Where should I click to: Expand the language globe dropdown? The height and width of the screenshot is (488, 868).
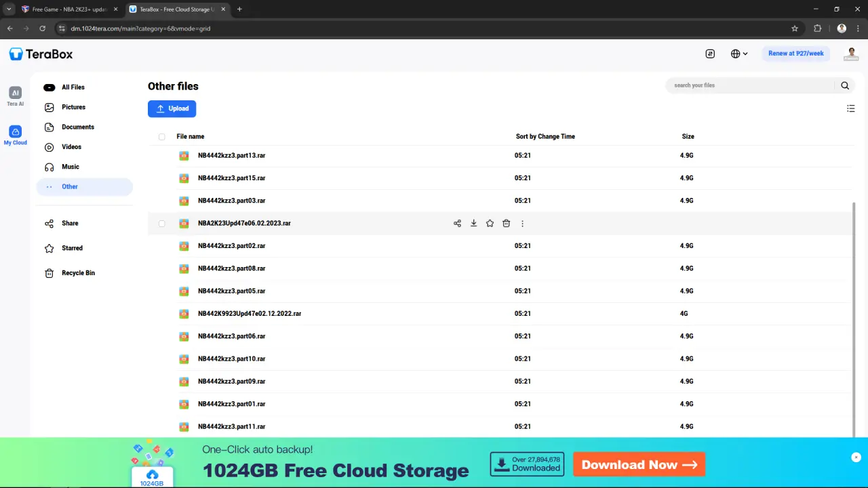pos(739,54)
